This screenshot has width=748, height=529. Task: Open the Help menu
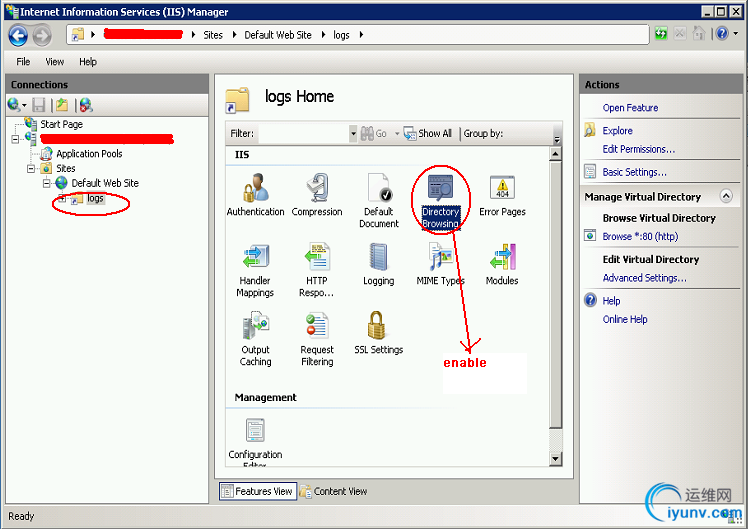point(88,62)
